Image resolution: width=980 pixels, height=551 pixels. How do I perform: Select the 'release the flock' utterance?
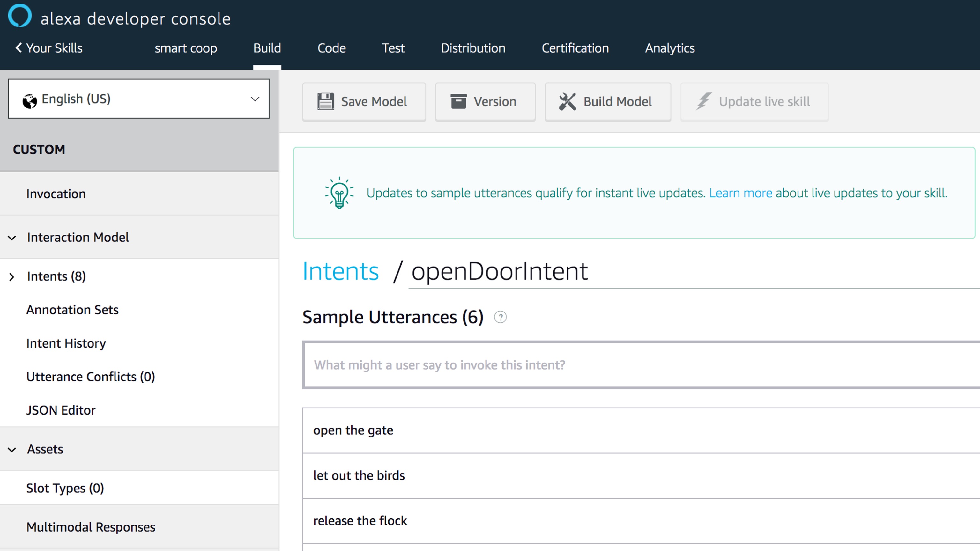642,521
